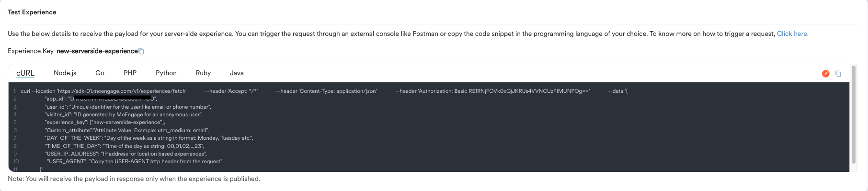Click the "visitor_id" code line
Image resolution: width=868 pixels, height=191 pixels.
pos(124,114)
